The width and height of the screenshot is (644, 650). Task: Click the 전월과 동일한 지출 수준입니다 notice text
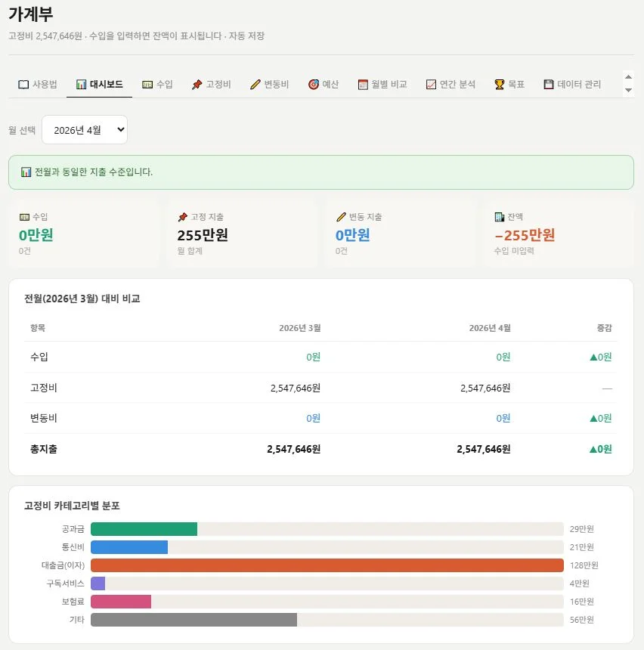[x=94, y=172]
